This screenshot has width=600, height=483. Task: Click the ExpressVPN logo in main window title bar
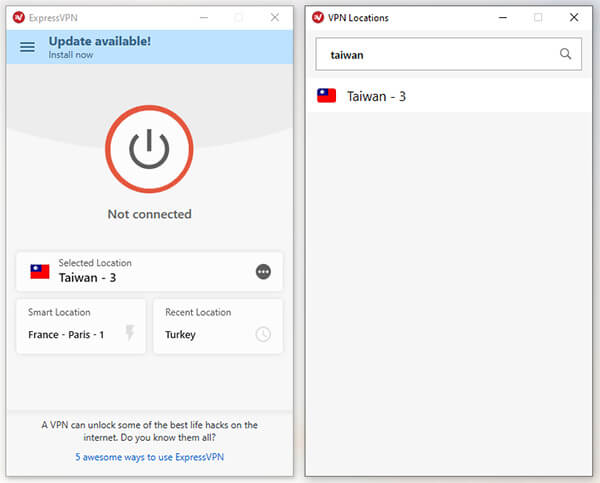coord(19,18)
